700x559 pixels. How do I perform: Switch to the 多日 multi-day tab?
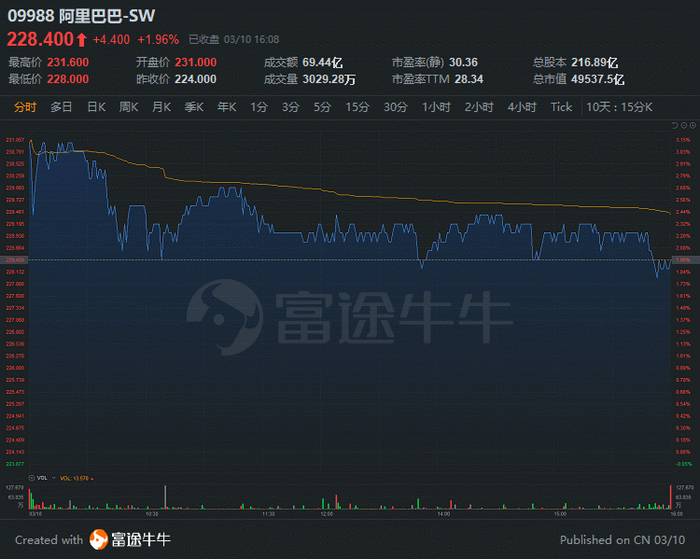(x=61, y=107)
